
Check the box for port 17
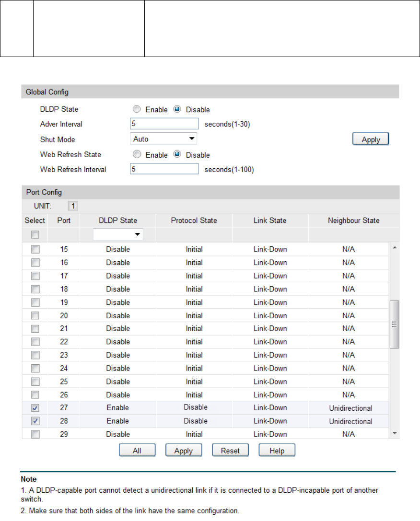(x=35, y=276)
